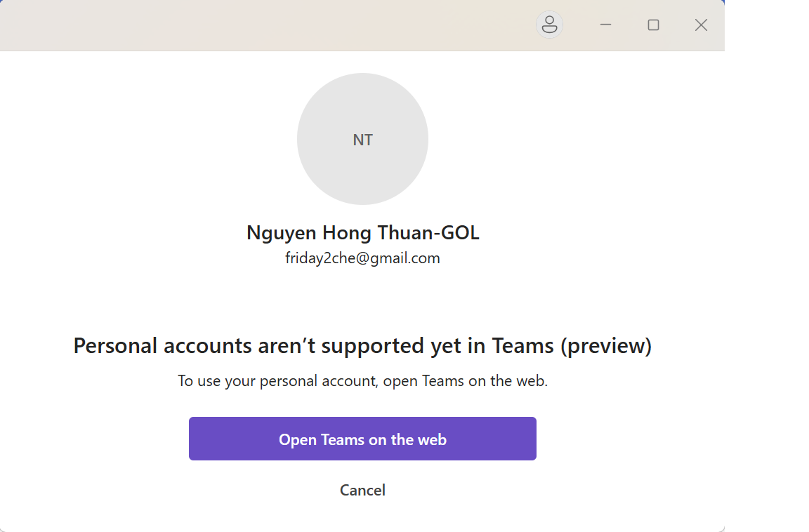Click the Personal accounts aren't supported heading
809x532 pixels.
point(362,345)
